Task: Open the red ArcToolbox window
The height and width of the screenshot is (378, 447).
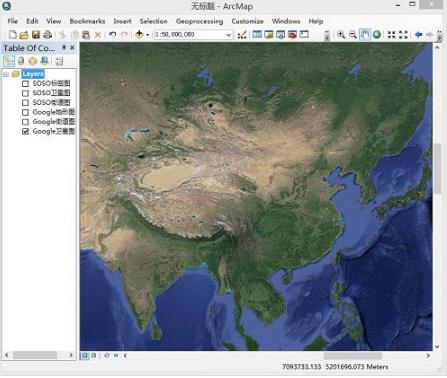Action: [x=292, y=34]
